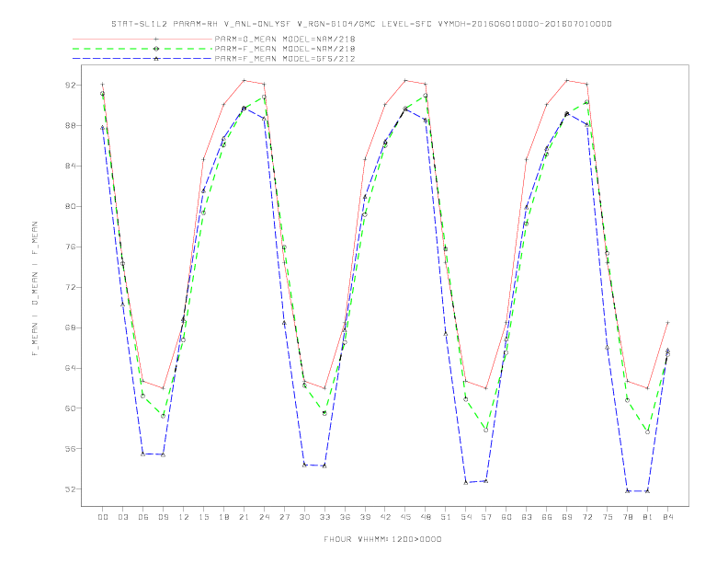This screenshot has height=563, width=728.
Task: Click x-axis forecast hour label 12
Action: 184,517
